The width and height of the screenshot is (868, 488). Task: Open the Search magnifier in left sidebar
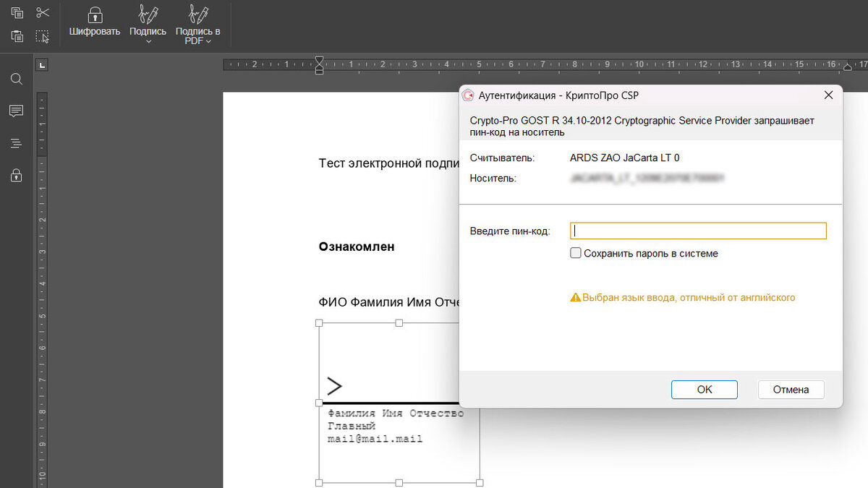(x=16, y=79)
